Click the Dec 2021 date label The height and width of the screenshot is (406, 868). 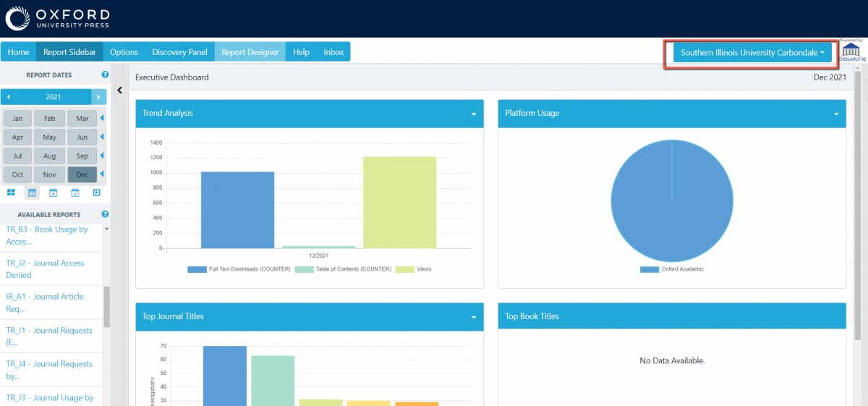click(x=830, y=77)
